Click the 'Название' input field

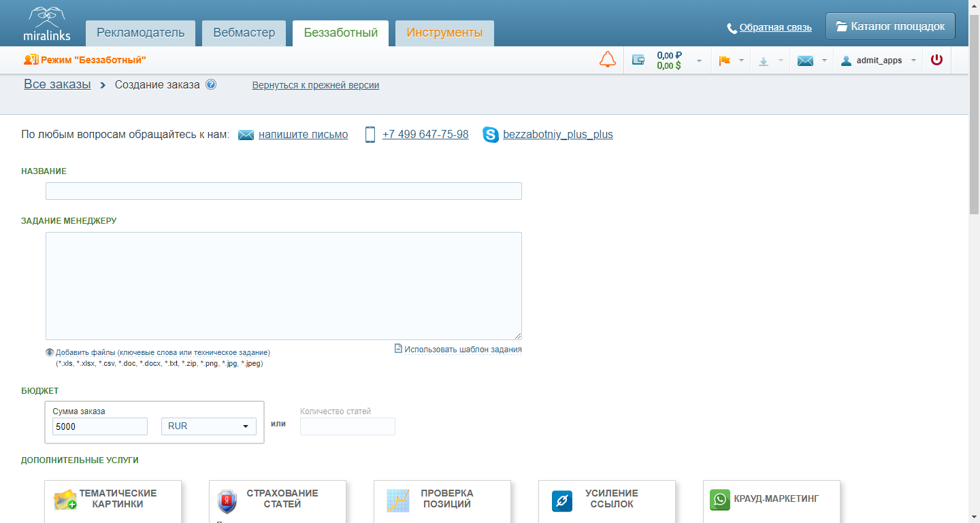click(x=284, y=191)
